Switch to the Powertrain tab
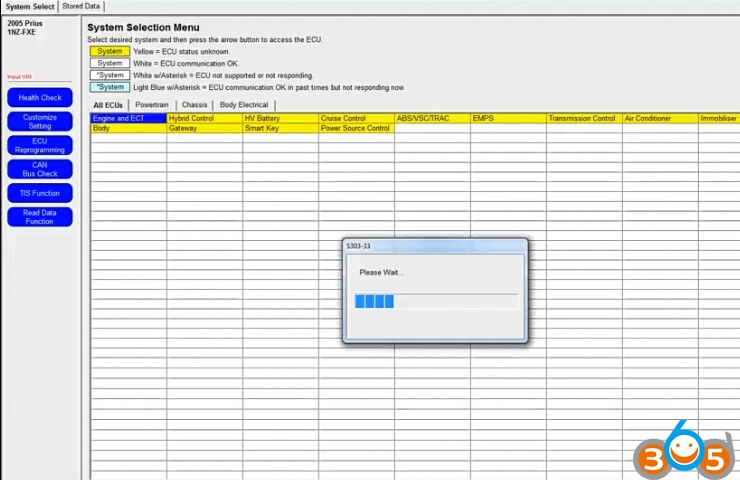 click(x=152, y=105)
